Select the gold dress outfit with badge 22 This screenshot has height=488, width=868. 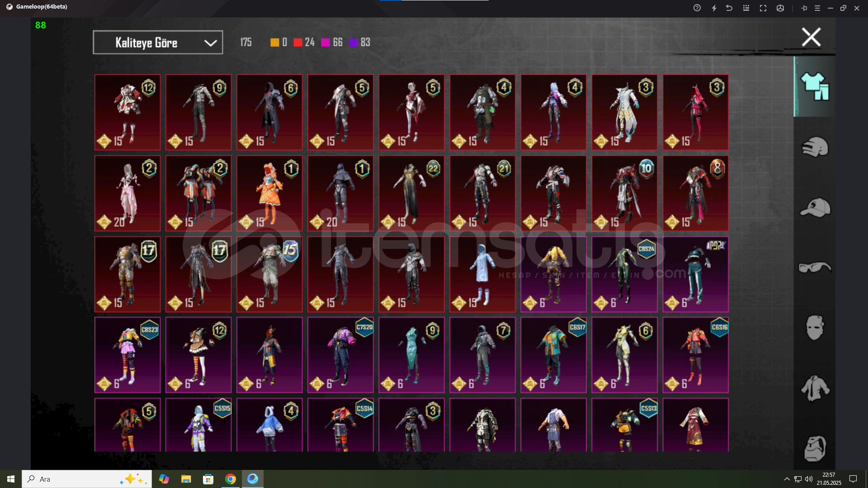(411, 193)
